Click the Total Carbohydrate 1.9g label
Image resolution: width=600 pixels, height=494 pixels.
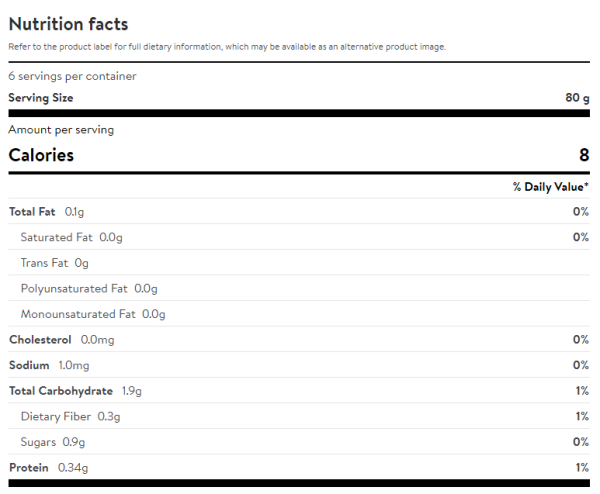click(75, 391)
